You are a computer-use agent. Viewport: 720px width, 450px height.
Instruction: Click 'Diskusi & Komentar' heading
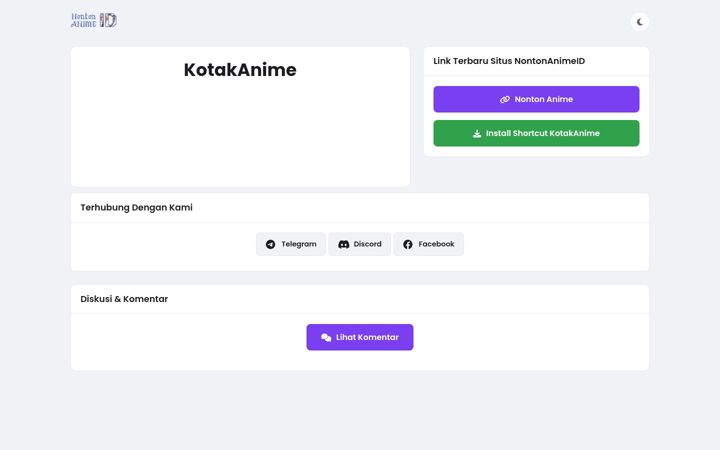click(x=124, y=299)
